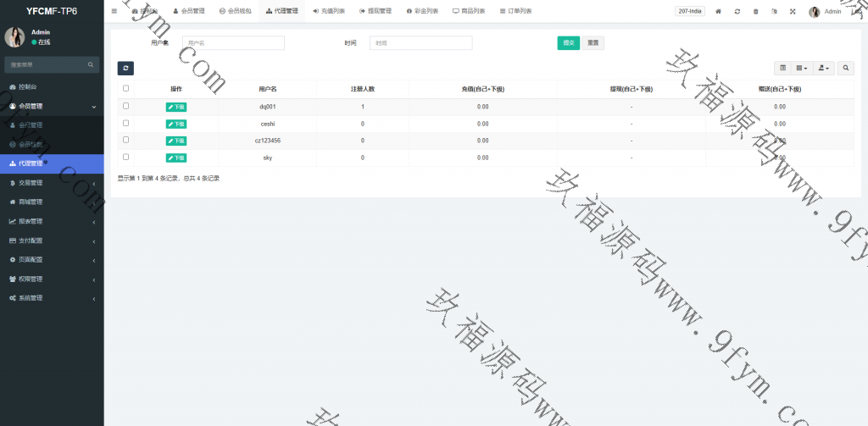The width and height of the screenshot is (868, 426).
Task: Expand the 报表管理 sidebar menu
Action: 51,221
